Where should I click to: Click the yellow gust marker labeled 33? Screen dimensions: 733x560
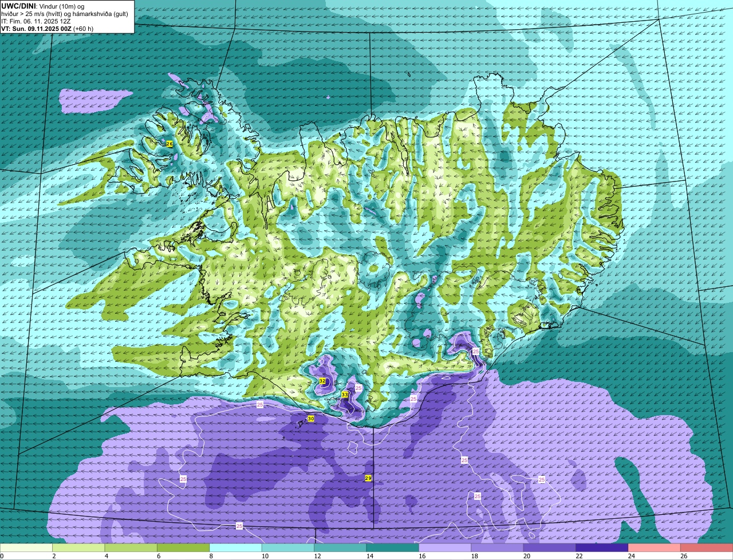tap(345, 395)
